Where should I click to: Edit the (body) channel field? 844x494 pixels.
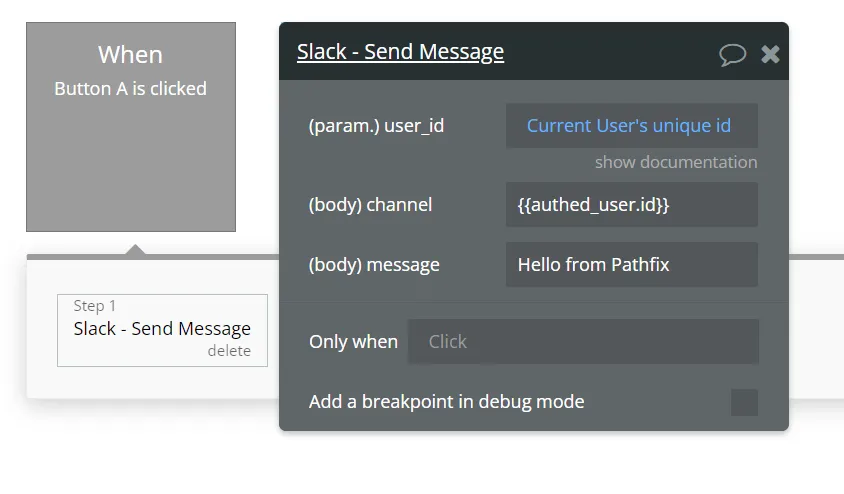pyautogui.click(x=632, y=204)
